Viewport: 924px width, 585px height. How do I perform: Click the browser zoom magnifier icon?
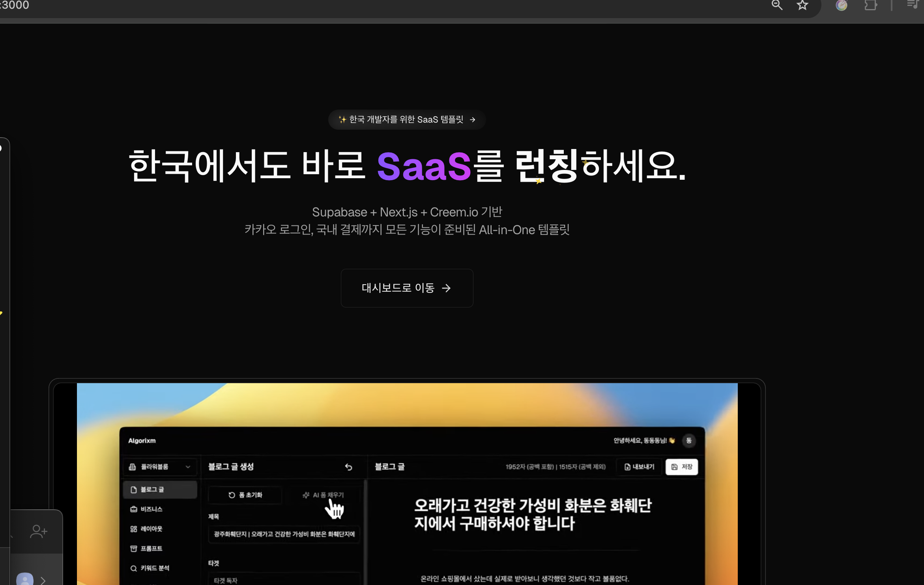click(x=777, y=6)
